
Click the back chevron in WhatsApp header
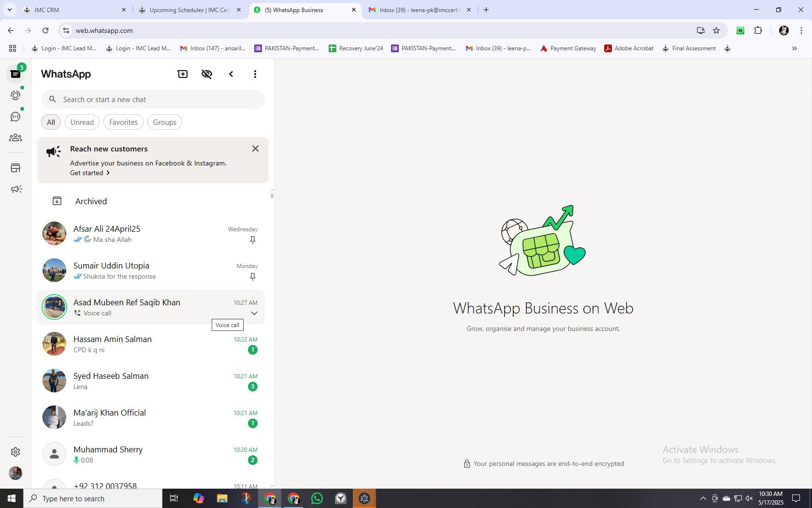(x=231, y=74)
